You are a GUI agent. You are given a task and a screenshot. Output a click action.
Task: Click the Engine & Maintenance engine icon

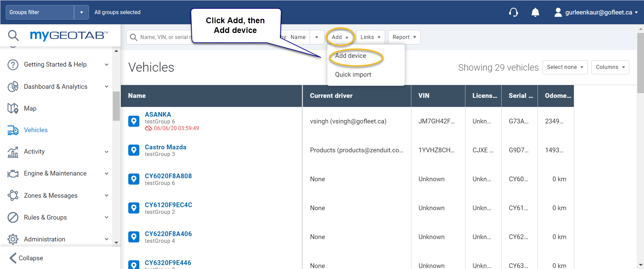pos(13,174)
